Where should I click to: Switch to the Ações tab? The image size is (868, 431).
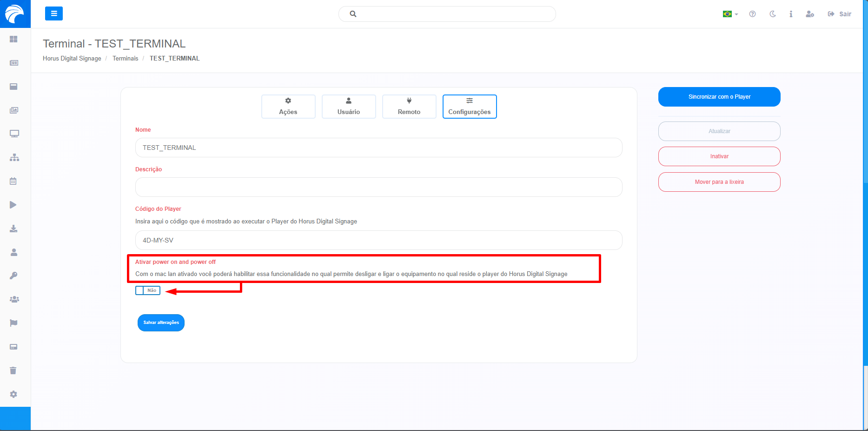pos(288,107)
